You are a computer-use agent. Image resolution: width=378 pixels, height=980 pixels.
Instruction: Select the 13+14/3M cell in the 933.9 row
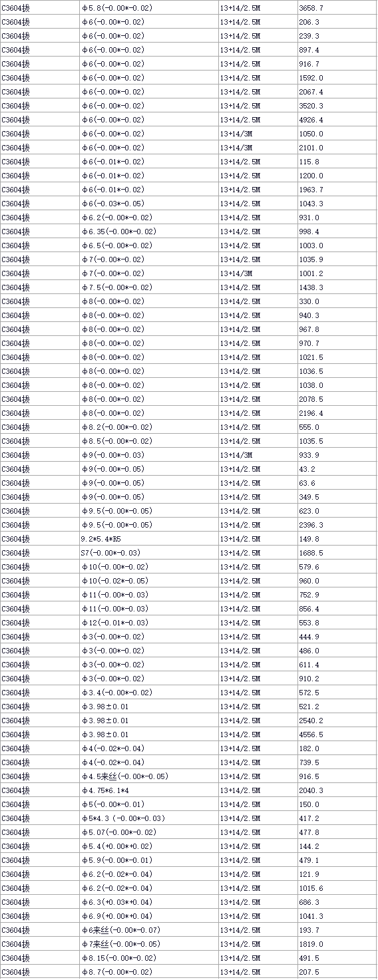click(258, 455)
